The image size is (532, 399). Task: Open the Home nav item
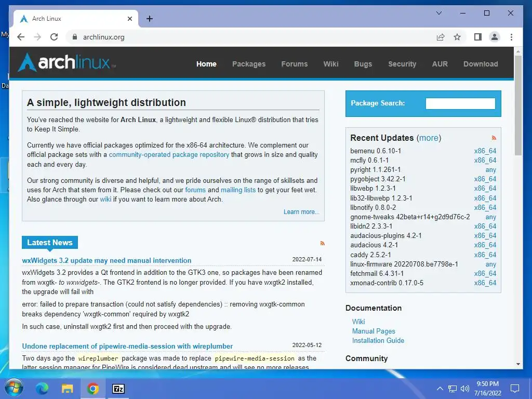click(206, 64)
